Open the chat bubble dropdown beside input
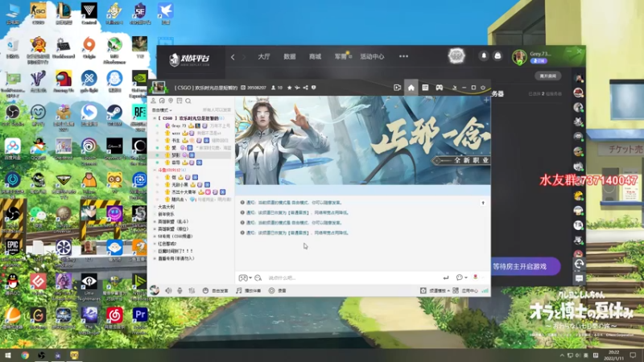This screenshot has height=362, width=644. (x=461, y=278)
